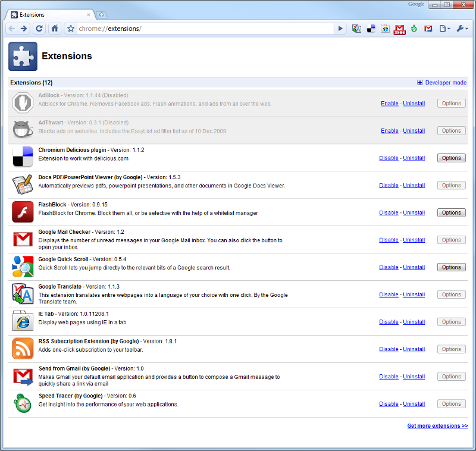Click the AdThwart grinning face icon
This screenshot has width=476, height=451.
tap(23, 129)
